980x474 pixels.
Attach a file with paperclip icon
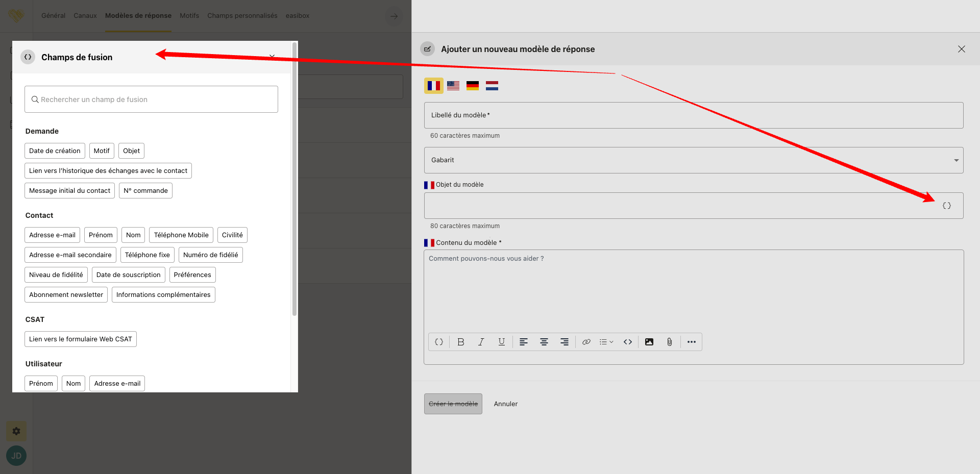(x=670, y=342)
